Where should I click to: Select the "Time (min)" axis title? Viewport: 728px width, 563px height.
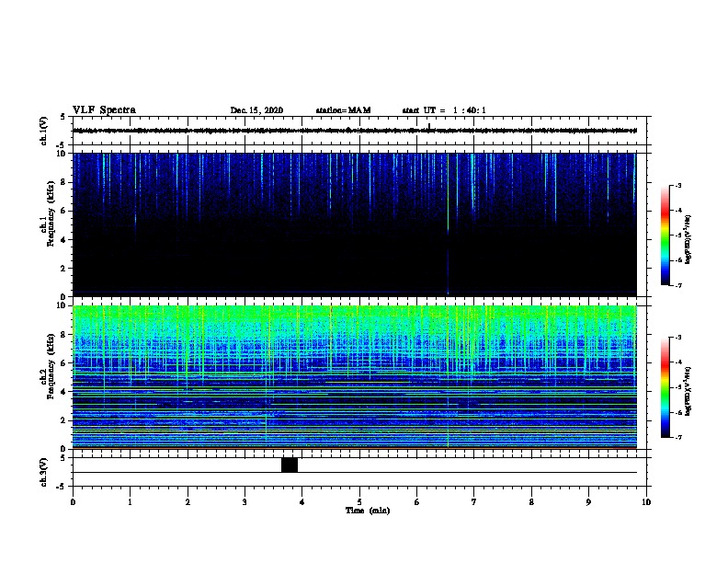[368, 511]
